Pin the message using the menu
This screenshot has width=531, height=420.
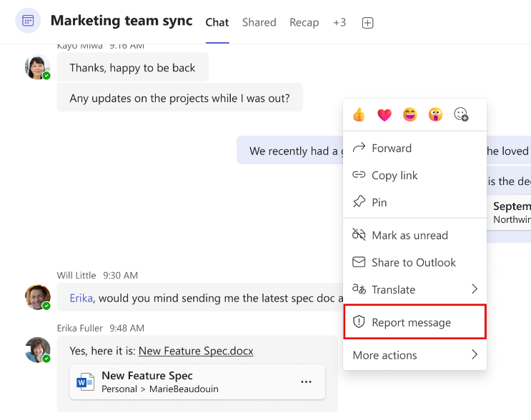point(379,203)
